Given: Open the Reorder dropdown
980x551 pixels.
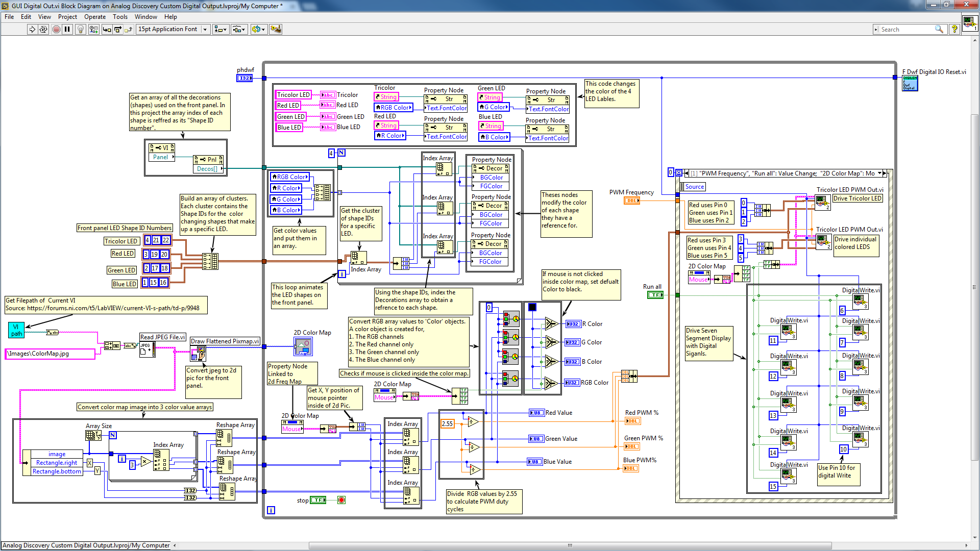Looking at the screenshot, I should [258, 30].
